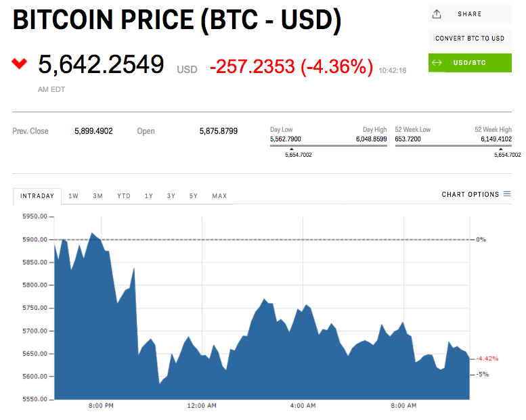Choose the 5Y chart range
The width and height of the screenshot is (526, 420).
(194, 196)
